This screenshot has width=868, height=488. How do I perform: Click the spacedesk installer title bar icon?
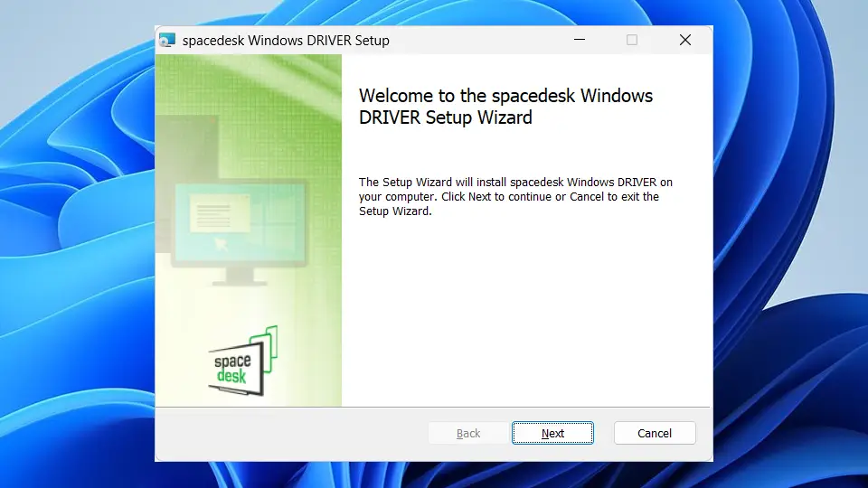coord(167,41)
